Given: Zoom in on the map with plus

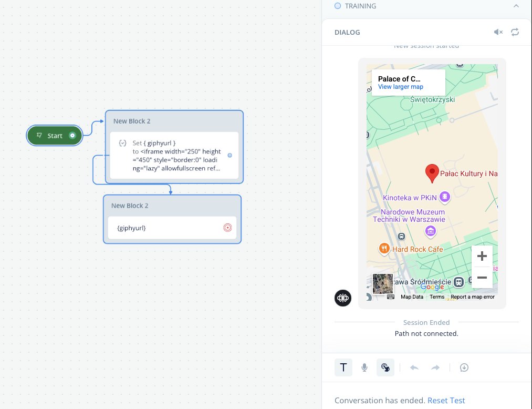Looking at the screenshot, I should 482,256.
